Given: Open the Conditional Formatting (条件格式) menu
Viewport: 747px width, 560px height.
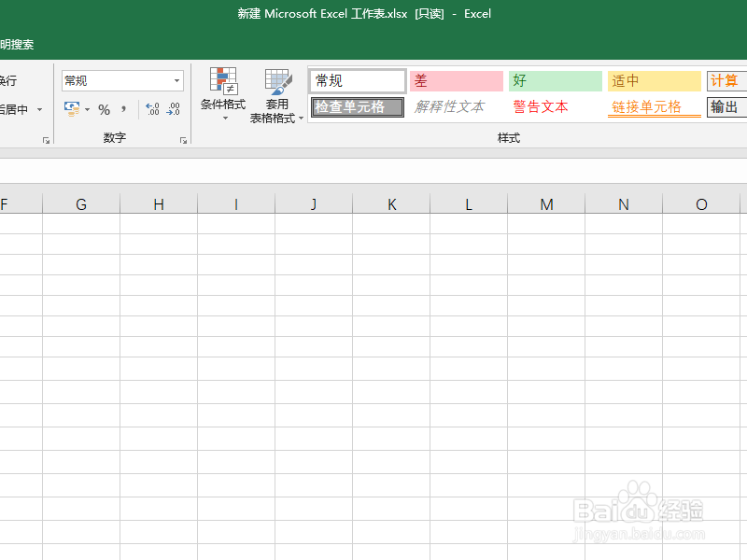Looking at the screenshot, I should pyautogui.click(x=223, y=94).
